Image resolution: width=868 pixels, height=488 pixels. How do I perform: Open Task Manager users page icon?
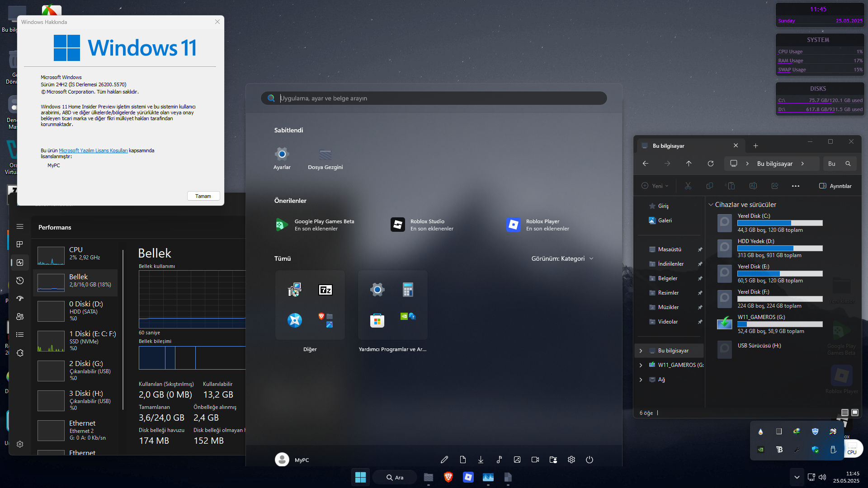click(x=20, y=317)
